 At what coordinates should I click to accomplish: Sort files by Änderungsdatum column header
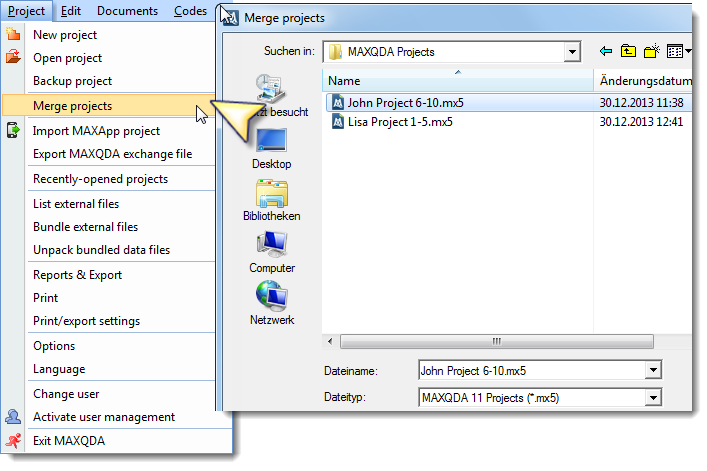(x=643, y=81)
